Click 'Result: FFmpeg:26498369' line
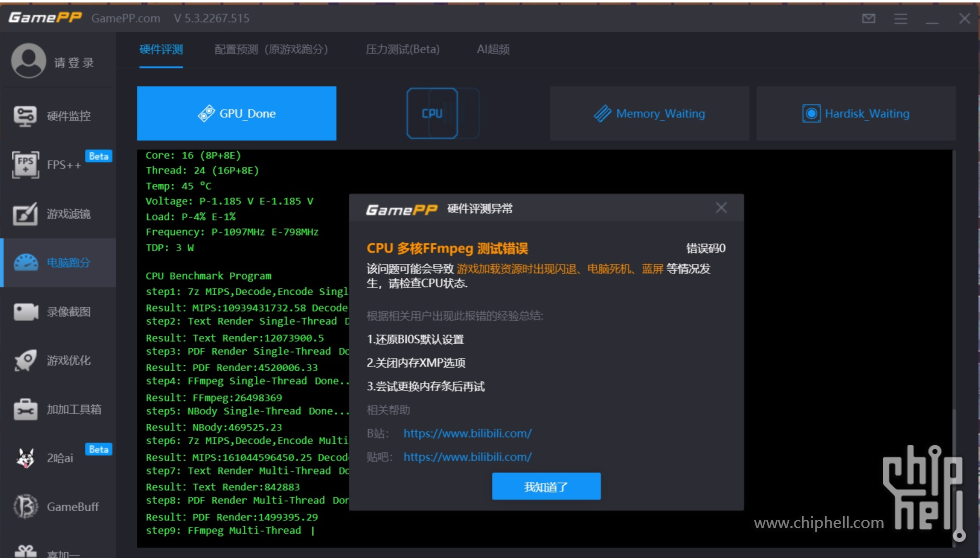This screenshot has width=980, height=558. (x=214, y=397)
